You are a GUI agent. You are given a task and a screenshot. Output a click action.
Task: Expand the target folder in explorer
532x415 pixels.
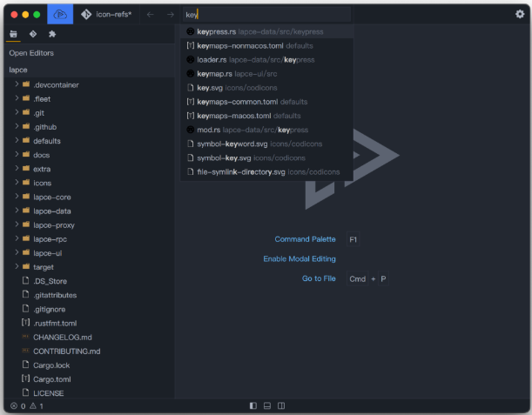[x=43, y=267]
